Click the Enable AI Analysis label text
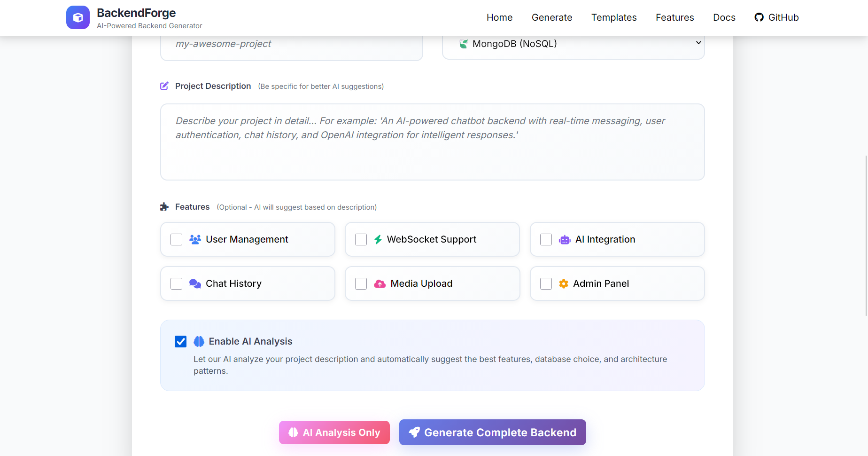Screen dimensions: 868x456 tap(251, 341)
